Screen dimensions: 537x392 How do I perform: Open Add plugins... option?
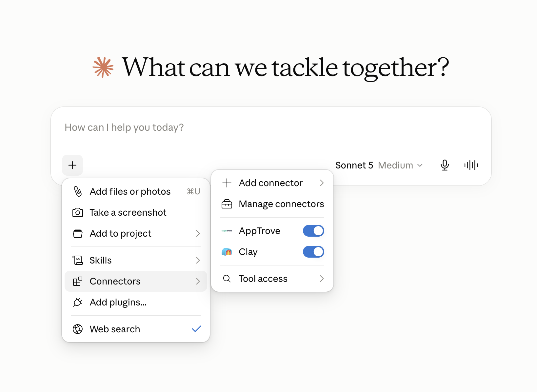point(136,302)
